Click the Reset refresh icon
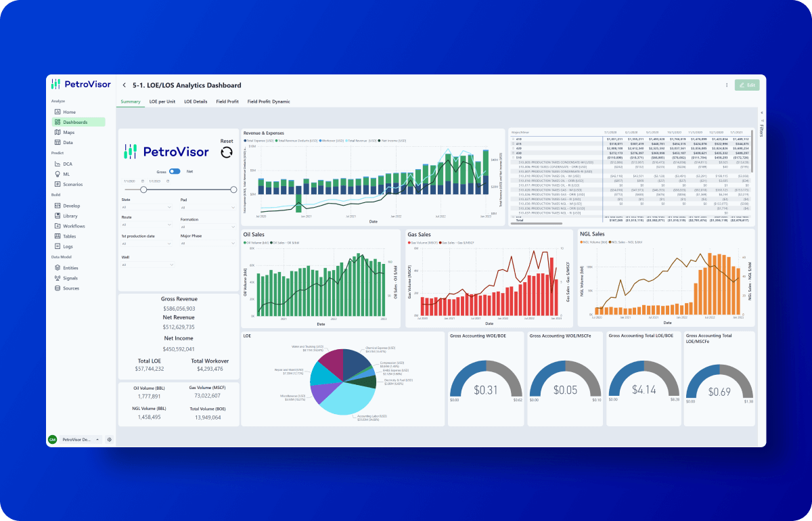812x521 pixels. click(x=227, y=152)
